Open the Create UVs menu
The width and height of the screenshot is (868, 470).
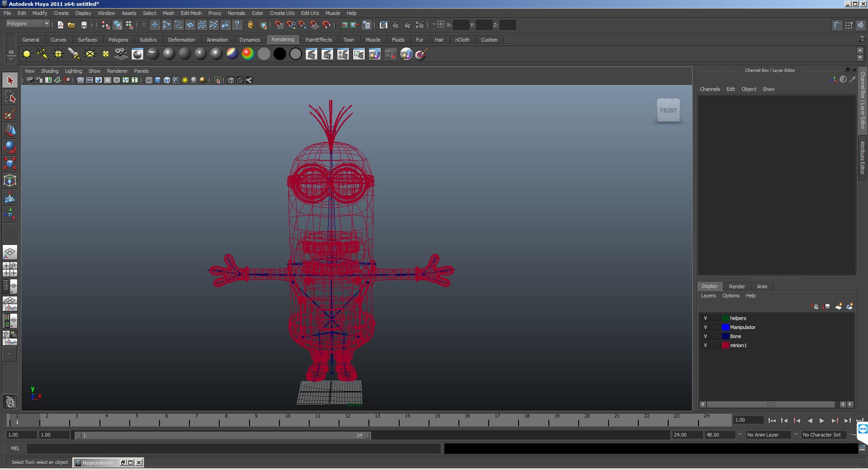point(282,13)
